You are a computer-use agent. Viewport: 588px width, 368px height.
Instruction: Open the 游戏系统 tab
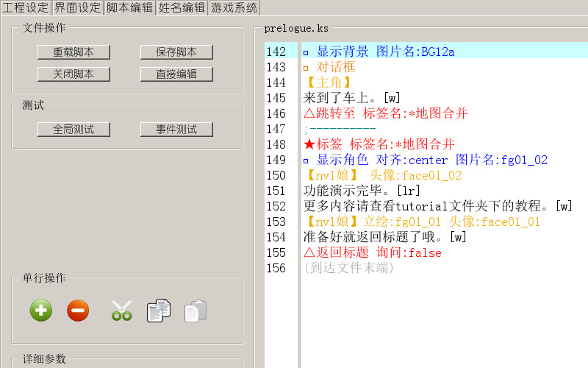click(234, 7)
